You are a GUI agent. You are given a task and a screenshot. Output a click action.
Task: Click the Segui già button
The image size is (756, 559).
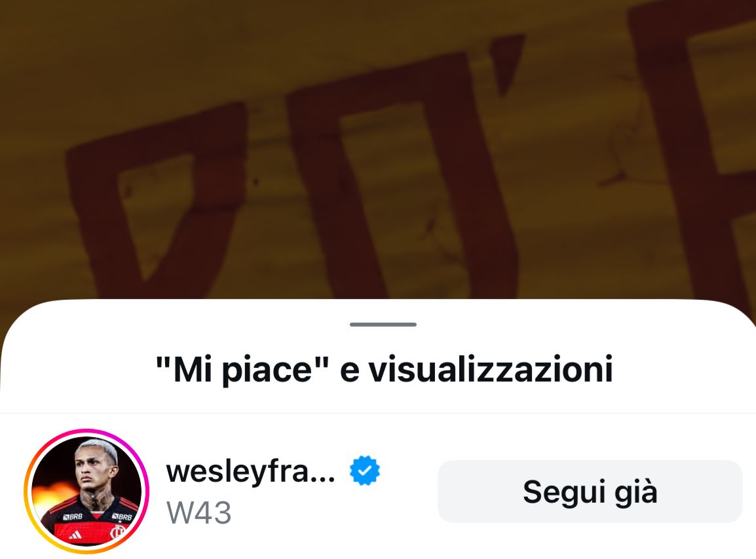pos(590,491)
